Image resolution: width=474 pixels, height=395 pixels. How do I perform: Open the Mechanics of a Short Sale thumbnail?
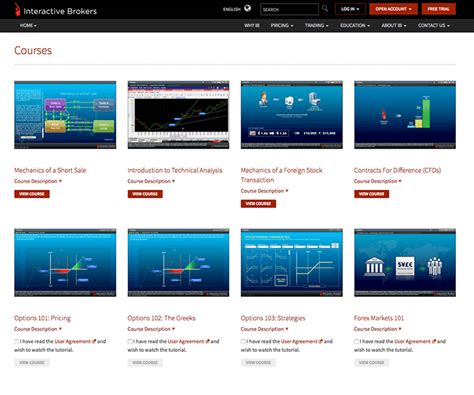coord(65,115)
